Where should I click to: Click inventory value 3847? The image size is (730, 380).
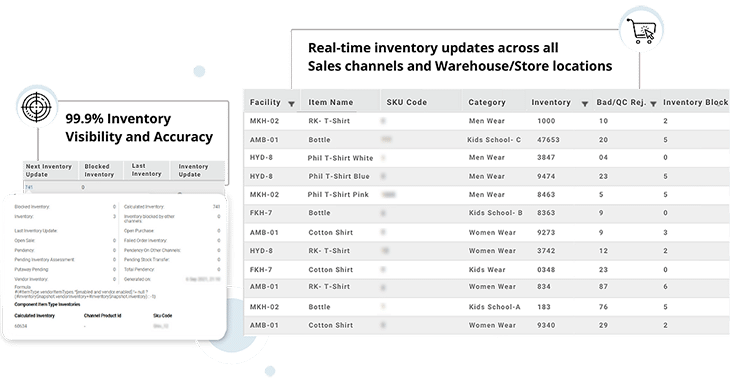click(546, 158)
